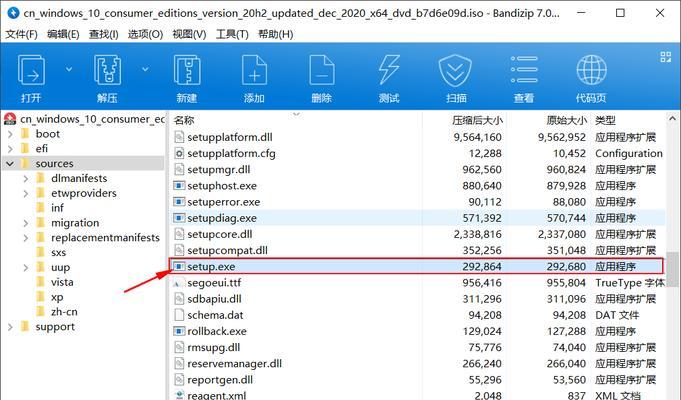Expand the migration folder chevron
This screenshot has height=400, width=681.
[26, 223]
